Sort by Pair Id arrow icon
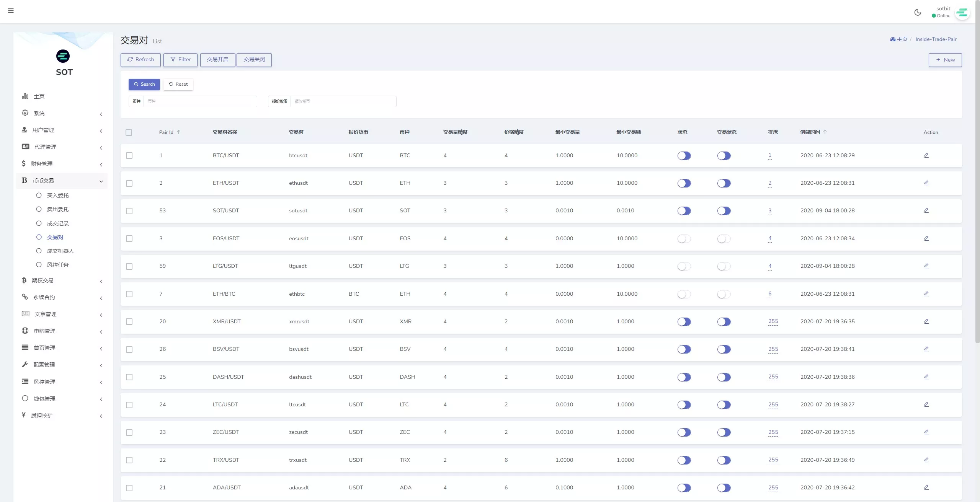This screenshot has width=980, height=502. (178, 132)
